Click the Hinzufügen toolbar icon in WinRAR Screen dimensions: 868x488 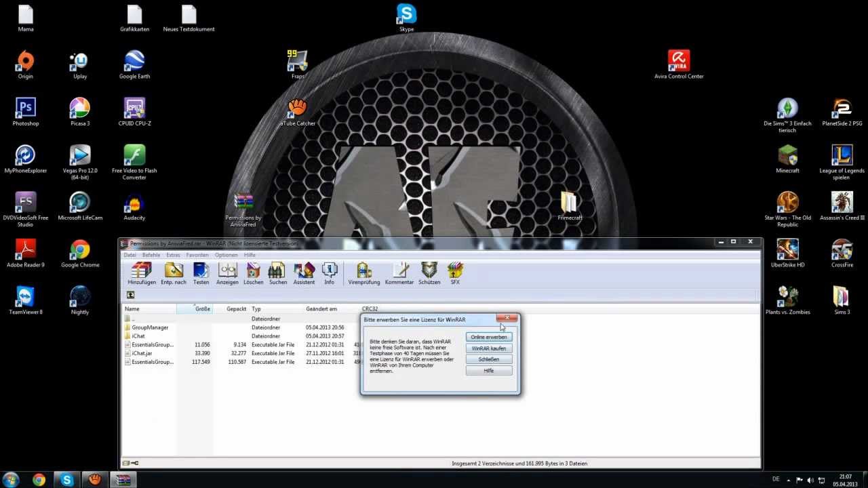(142, 273)
